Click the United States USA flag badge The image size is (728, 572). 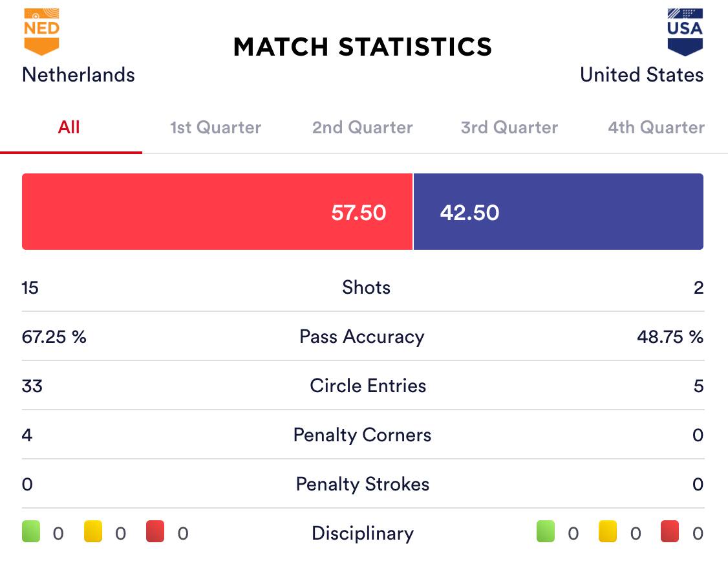coord(685,32)
